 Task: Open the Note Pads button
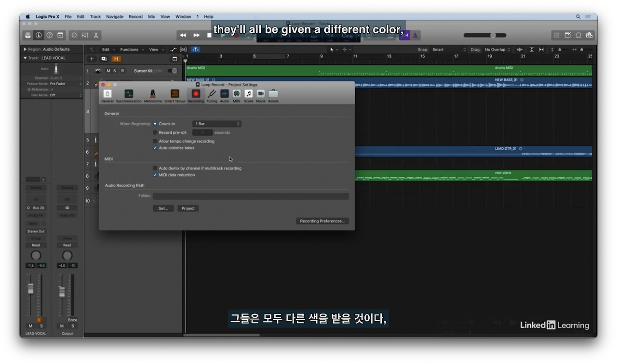point(567,35)
